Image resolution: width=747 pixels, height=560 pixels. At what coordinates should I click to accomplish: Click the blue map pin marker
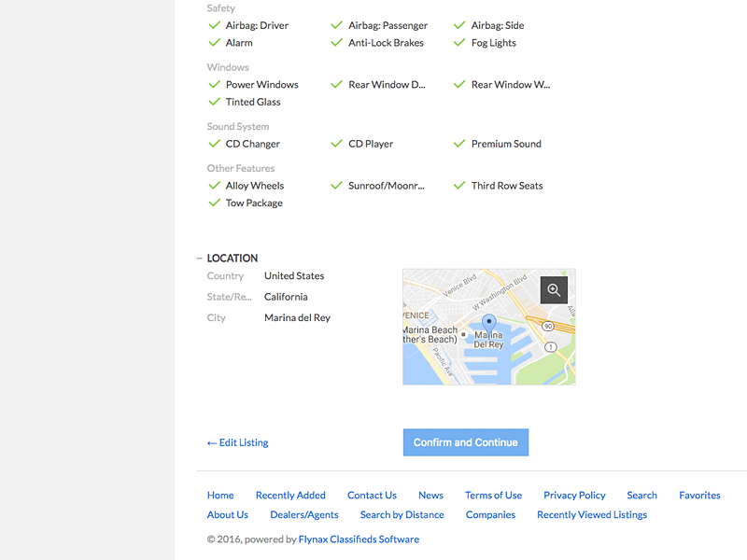pyautogui.click(x=488, y=324)
